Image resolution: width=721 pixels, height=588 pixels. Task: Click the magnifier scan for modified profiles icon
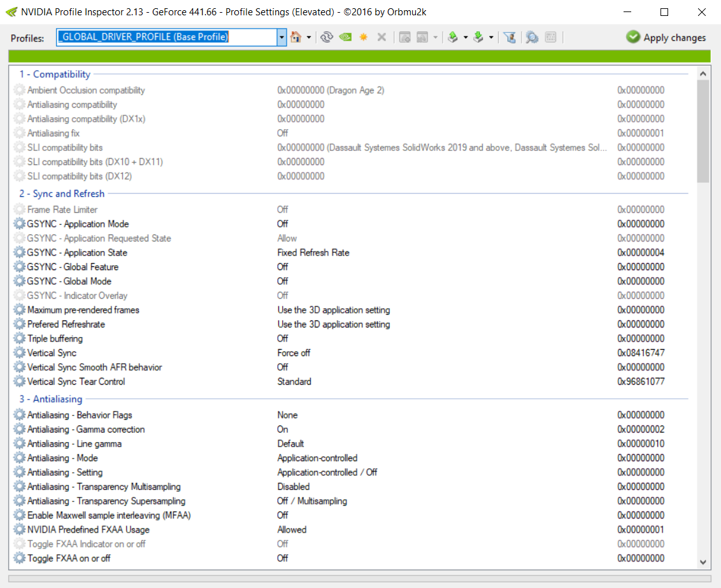click(532, 37)
